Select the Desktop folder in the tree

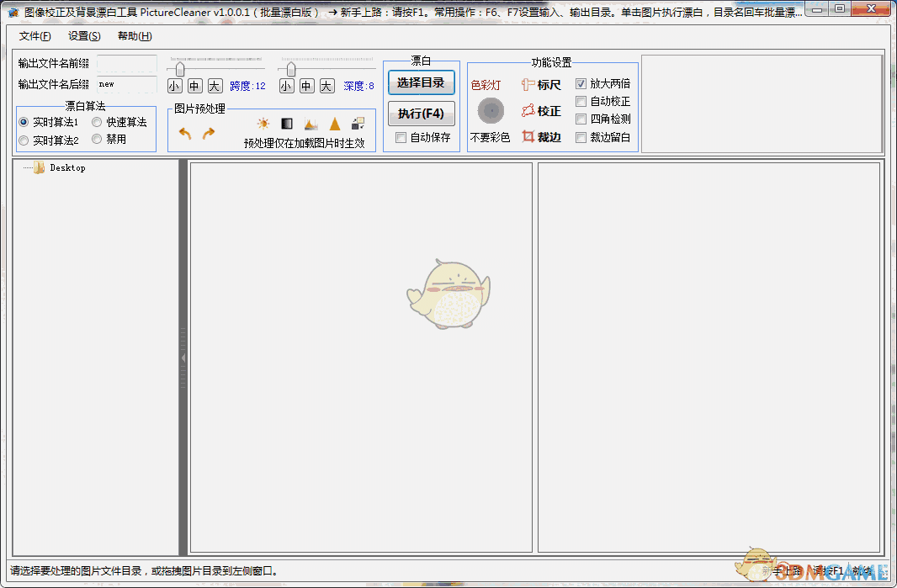pos(69,167)
